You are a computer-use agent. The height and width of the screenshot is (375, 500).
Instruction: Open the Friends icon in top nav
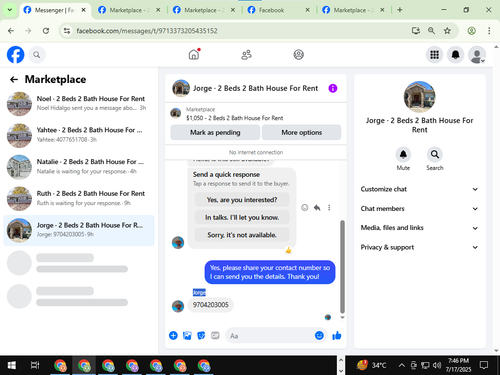click(246, 55)
